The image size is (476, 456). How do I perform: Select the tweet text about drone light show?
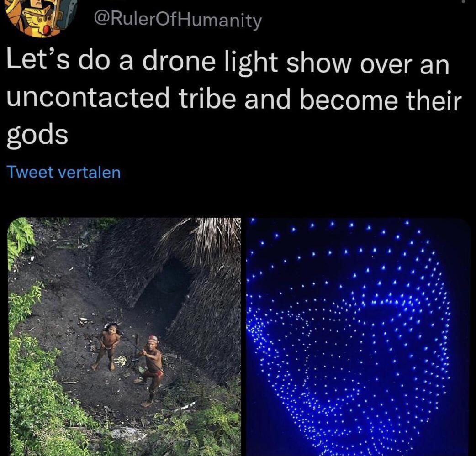pyautogui.click(x=234, y=98)
